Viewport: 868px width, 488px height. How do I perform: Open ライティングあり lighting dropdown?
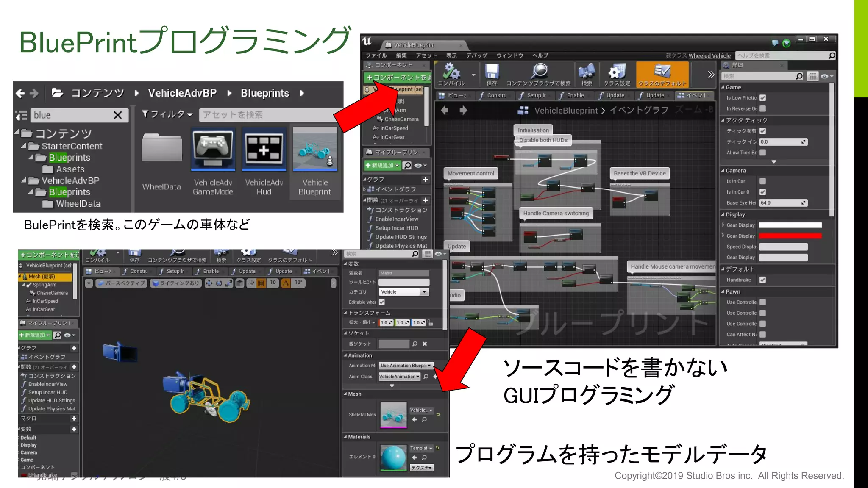[x=175, y=283]
